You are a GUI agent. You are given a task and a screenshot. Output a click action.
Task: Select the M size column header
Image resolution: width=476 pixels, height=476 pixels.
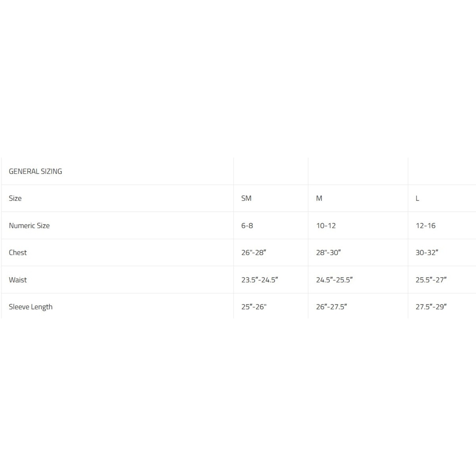[319, 198]
